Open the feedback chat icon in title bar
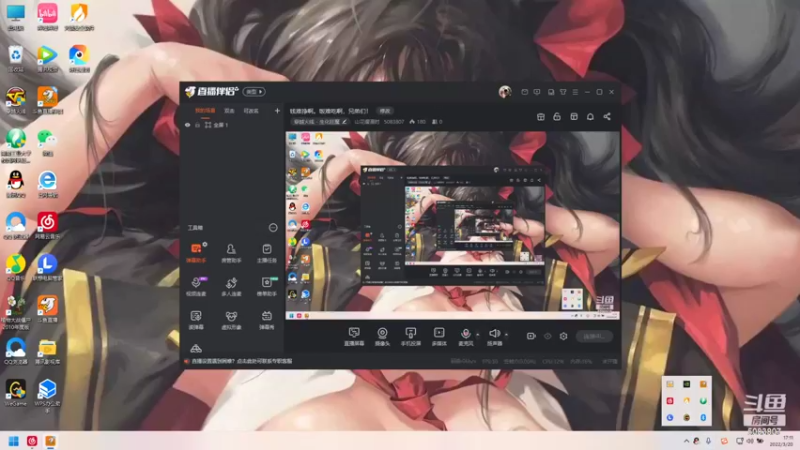 click(x=537, y=92)
